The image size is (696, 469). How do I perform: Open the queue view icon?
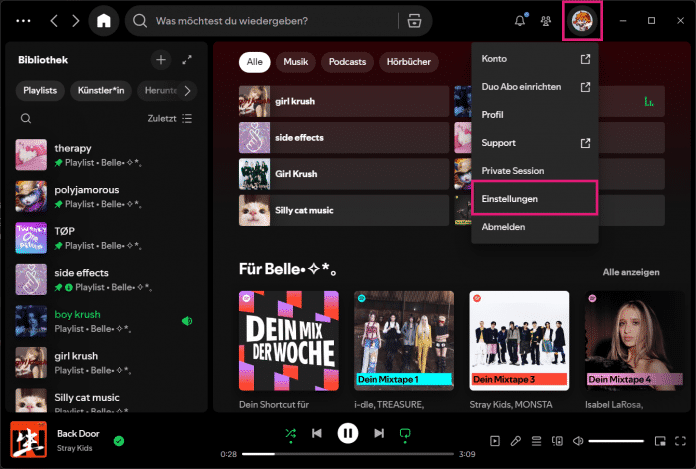(x=536, y=440)
